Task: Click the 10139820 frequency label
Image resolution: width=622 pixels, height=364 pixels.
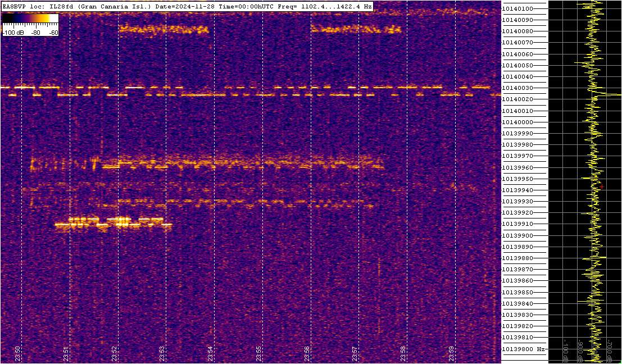Action: [517, 326]
